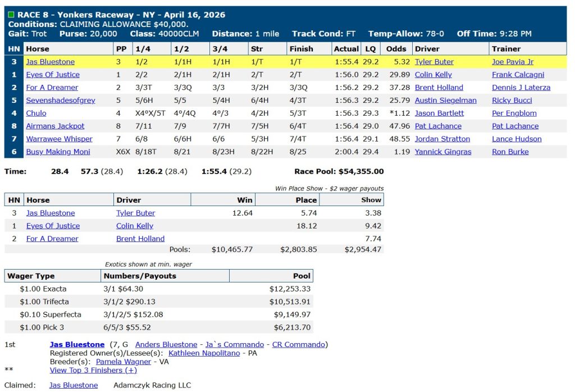Open CR Commando pedigree link
Viewport: 575px width, 392px height.
pyautogui.click(x=298, y=344)
